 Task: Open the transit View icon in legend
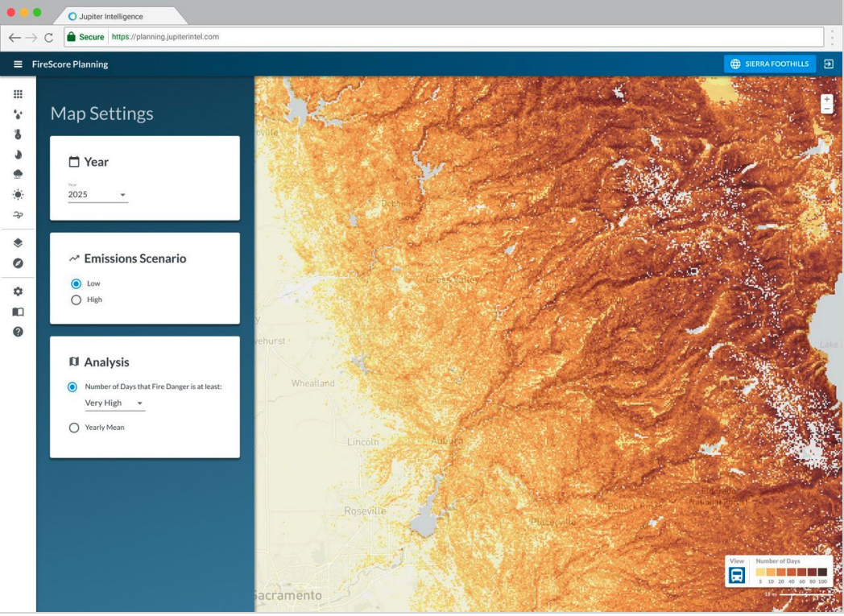[738, 575]
